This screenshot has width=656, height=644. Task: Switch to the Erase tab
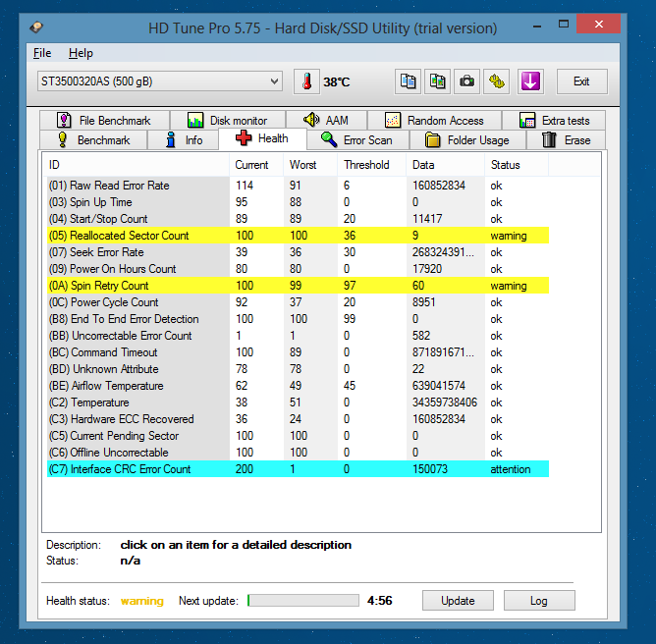[566, 140]
